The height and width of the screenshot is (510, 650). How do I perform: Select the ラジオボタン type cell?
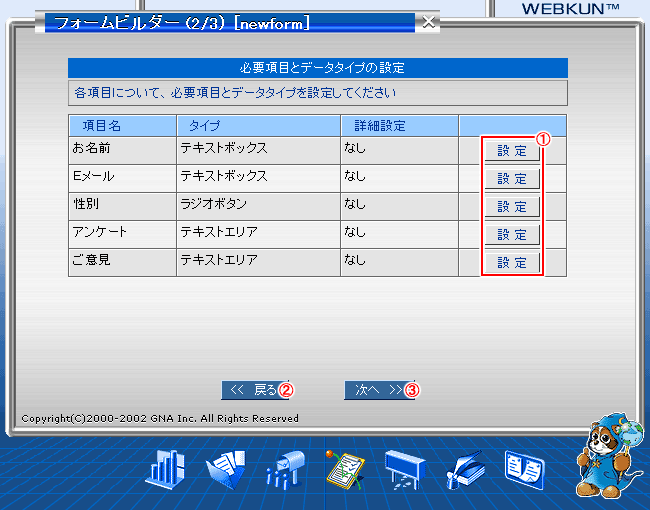(x=214, y=204)
